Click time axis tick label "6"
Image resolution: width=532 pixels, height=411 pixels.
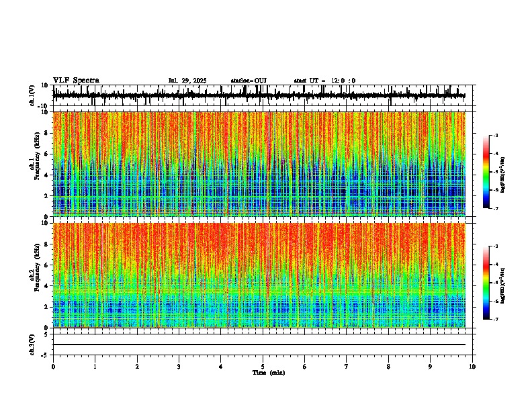pyautogui.click(x=305, y=367)
